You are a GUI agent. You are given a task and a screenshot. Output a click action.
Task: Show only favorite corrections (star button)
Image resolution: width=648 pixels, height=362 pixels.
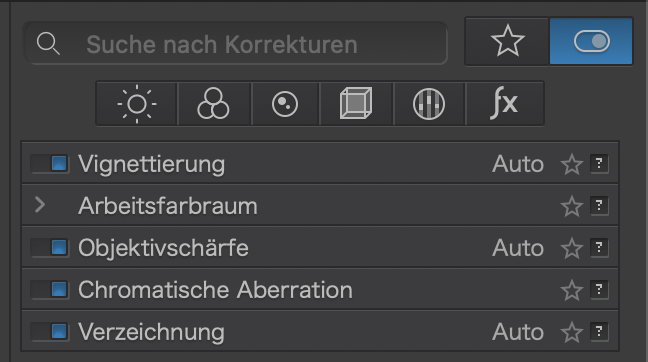[507, 41]
